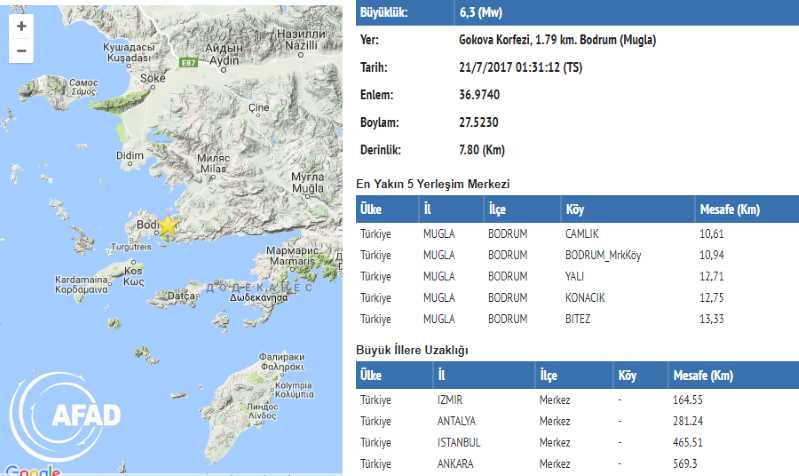
Task: Select the ANKARA distance row
Action: 578,465
